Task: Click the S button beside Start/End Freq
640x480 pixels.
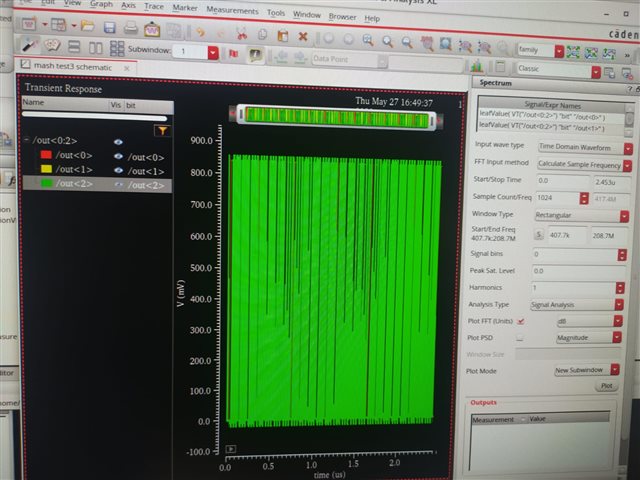Action: coord(539,234)
